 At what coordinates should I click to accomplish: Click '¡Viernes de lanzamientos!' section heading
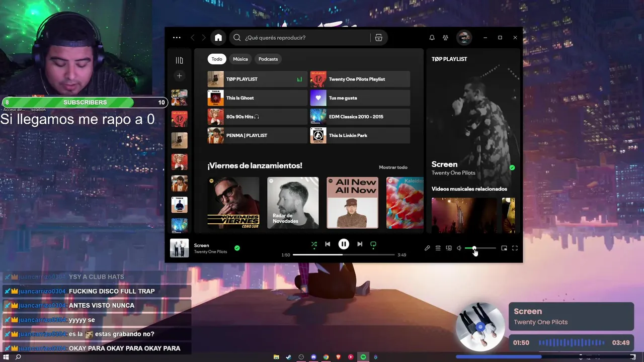(x=255, y=165)
